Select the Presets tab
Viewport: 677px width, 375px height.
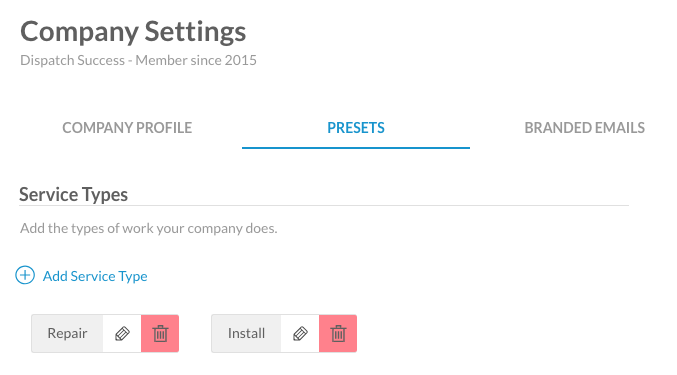tap(356, 128)
